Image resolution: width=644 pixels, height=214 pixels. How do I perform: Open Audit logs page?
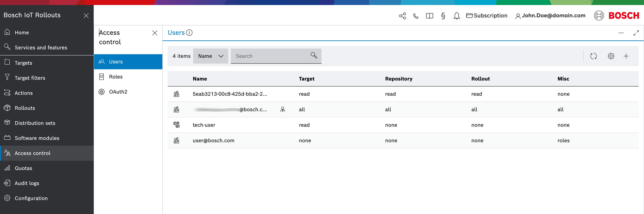[x=47, y=183]
